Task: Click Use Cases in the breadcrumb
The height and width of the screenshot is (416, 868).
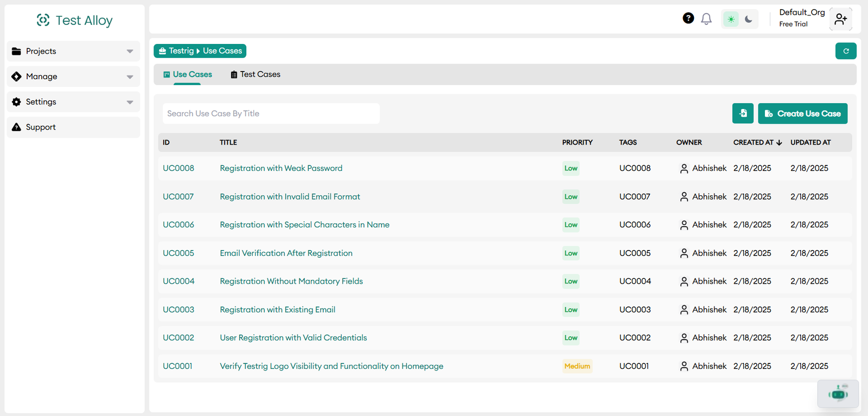Action: pyautogui.click(x=222, y=50)
